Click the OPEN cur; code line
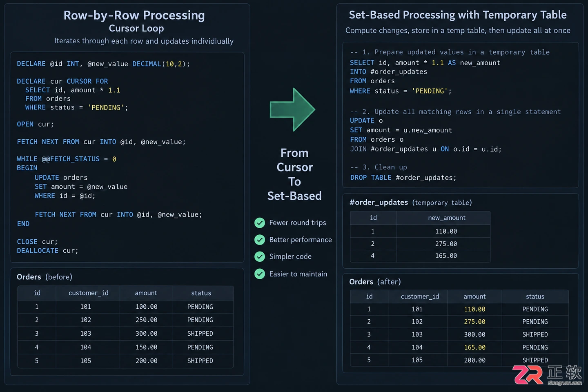Viewport: 588px width, 392px height. click(35, 124)
